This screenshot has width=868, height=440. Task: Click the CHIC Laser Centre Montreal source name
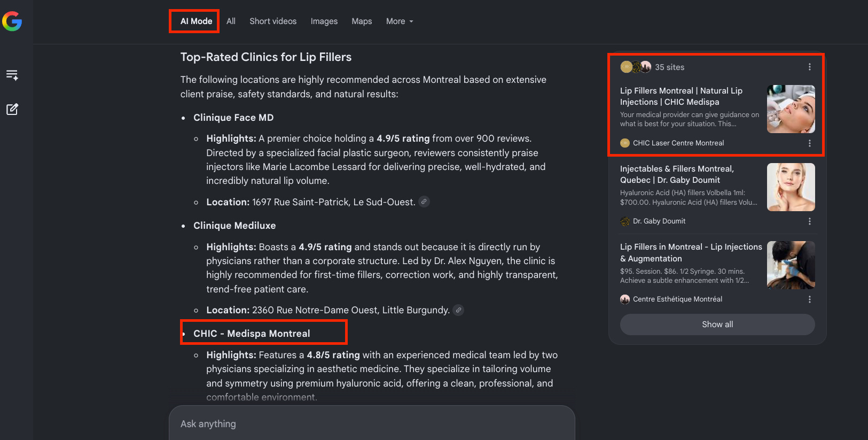pyautogui.click(x=678, y=143)
